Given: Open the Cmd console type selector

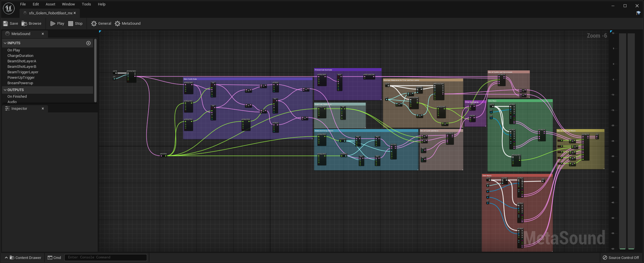Looking at the screenshot, I should click(x=54, y=258).
